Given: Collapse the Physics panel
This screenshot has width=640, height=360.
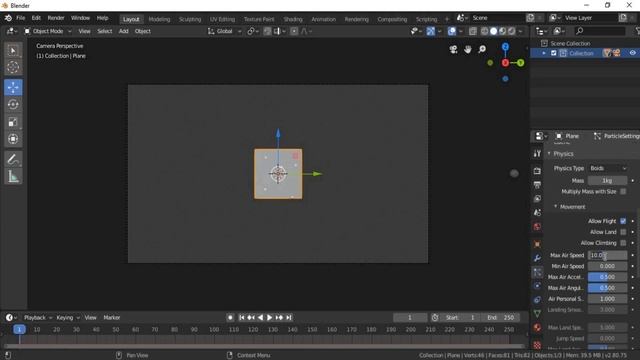Looking at the screenshot, I should coord(549,153).
